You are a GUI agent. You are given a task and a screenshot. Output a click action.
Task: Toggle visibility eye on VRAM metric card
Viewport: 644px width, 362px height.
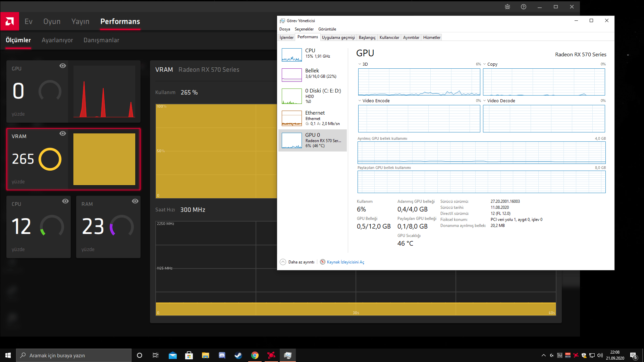63,133
